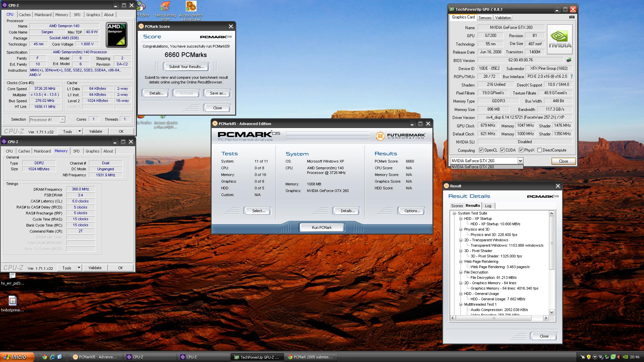Toggle the DirectCompute checkbox in GPU-Z
This screenshot has height=362, width=644.
[x=539, y=150]
